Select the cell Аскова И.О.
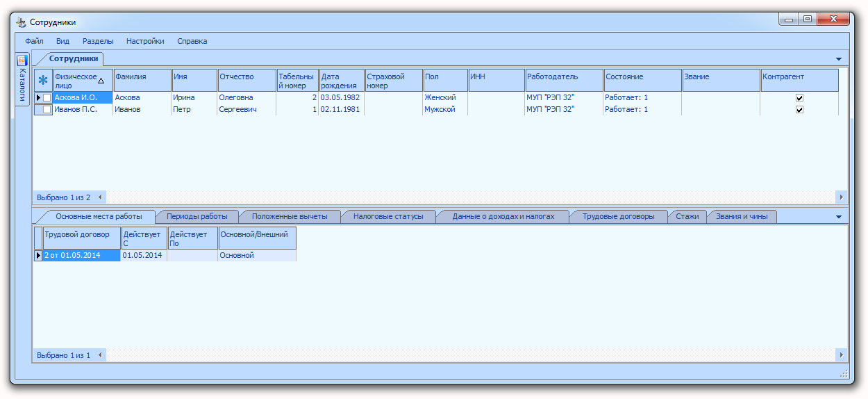The width and height of the screenshot is (868, 399). [83, 98]
